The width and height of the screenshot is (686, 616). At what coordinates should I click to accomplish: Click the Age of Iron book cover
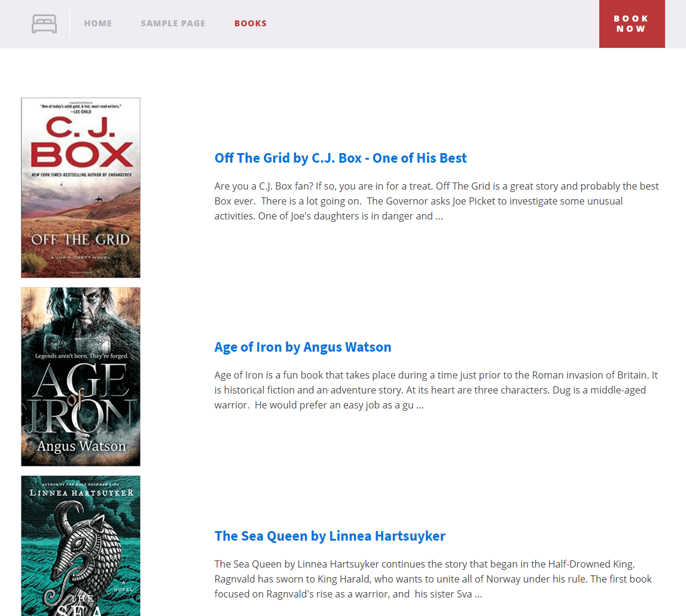click(80, 376)
